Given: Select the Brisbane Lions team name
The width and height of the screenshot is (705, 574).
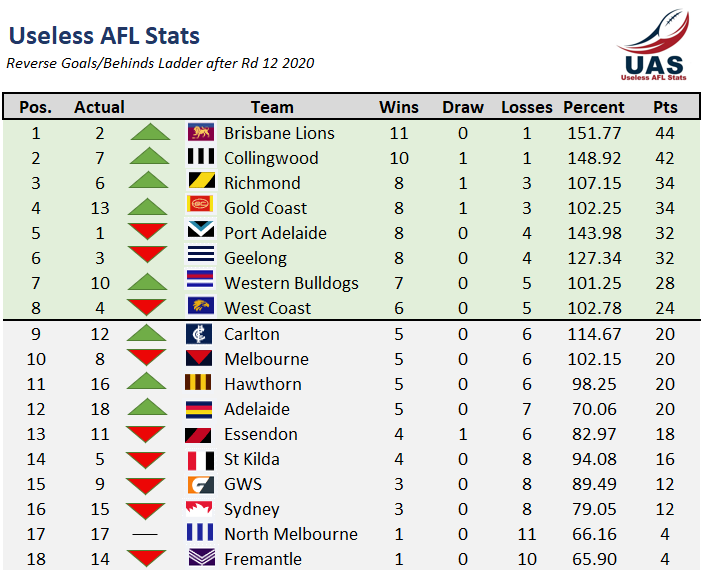Looking at the screenshot, I should (x=279, y=133).
